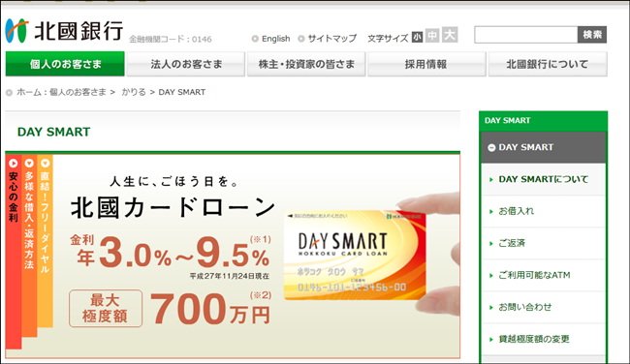Click the search input field
This screenshot has width=630, height=364.
pos(526,35)
